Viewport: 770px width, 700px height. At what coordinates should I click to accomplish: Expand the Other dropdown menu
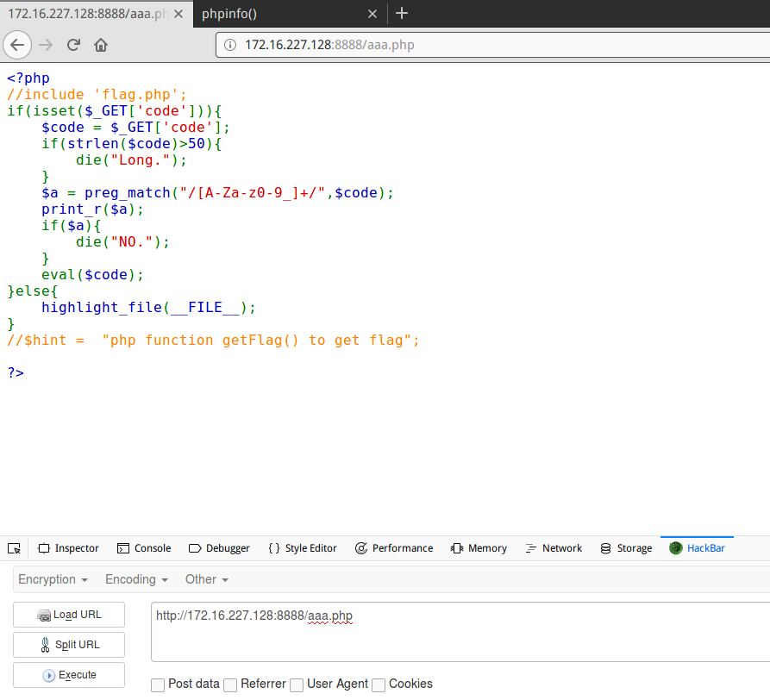(207, 579)
